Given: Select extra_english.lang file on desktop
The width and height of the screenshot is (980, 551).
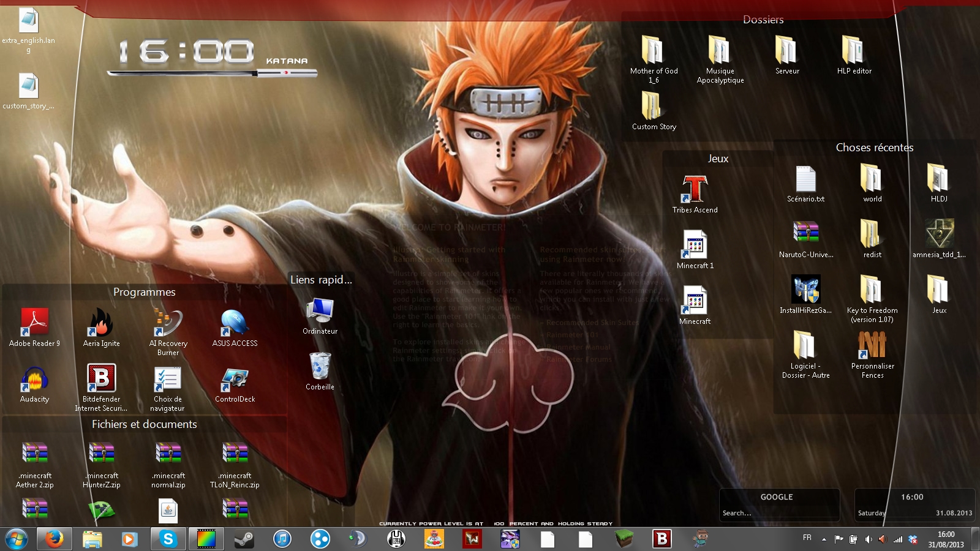Looking at the screenshot, I should [28, 31].
